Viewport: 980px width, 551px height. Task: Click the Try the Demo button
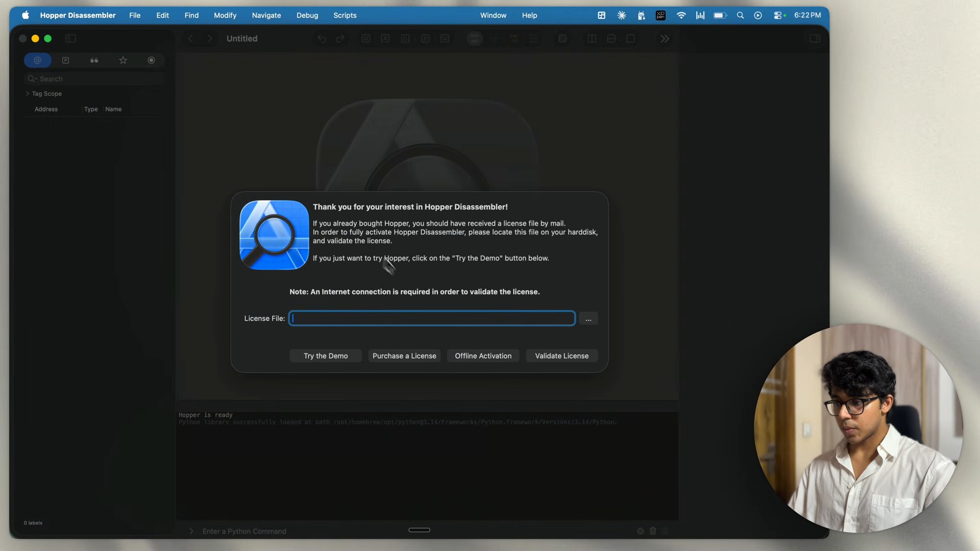(x=326, y=356)
